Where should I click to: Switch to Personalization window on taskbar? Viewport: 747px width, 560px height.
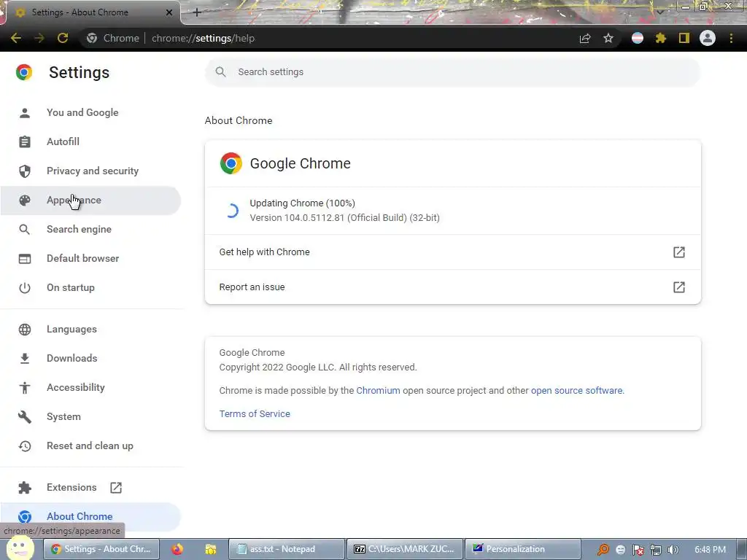click(x=522, y=549)
